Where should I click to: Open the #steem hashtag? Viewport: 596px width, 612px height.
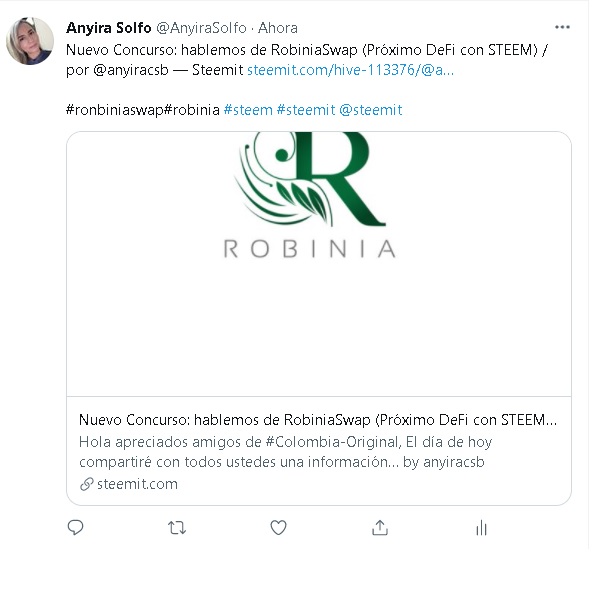(x=248, y=110)
